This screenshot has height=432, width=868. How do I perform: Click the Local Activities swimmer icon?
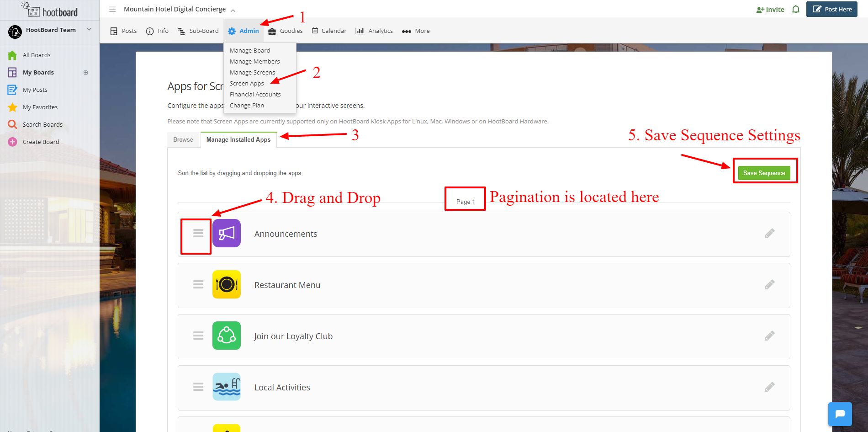[x=226, y=387]
